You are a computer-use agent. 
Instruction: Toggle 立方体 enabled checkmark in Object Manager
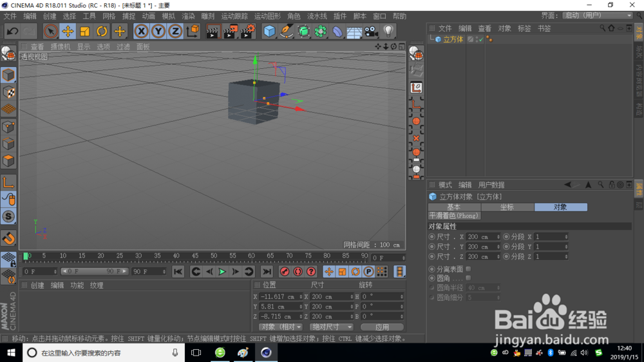481,39
